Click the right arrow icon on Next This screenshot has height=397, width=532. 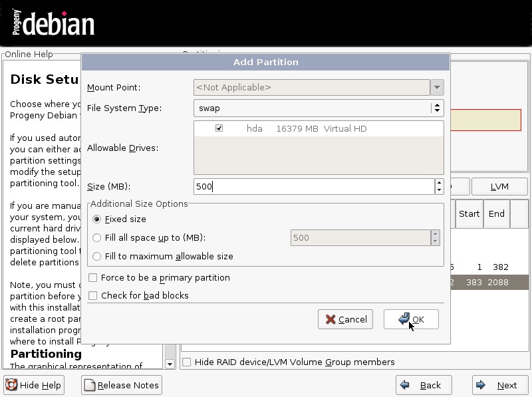pos(481,385)
